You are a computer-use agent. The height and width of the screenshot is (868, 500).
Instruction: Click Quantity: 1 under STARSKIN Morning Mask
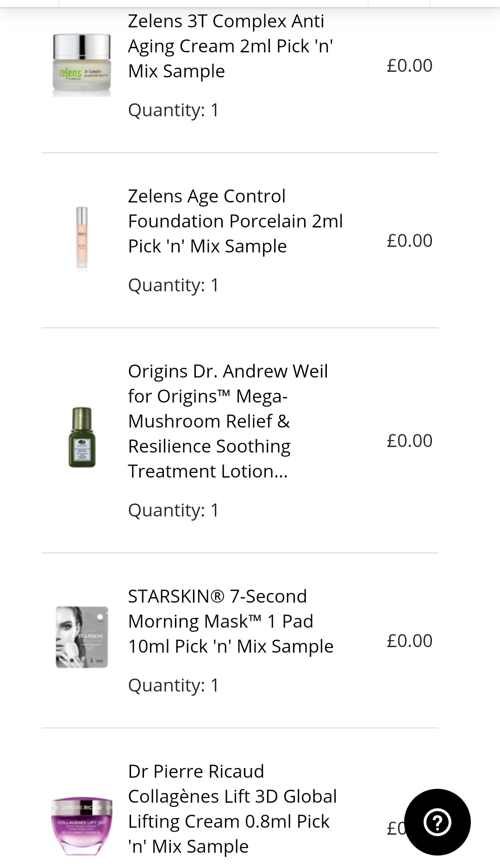[173, 686]
